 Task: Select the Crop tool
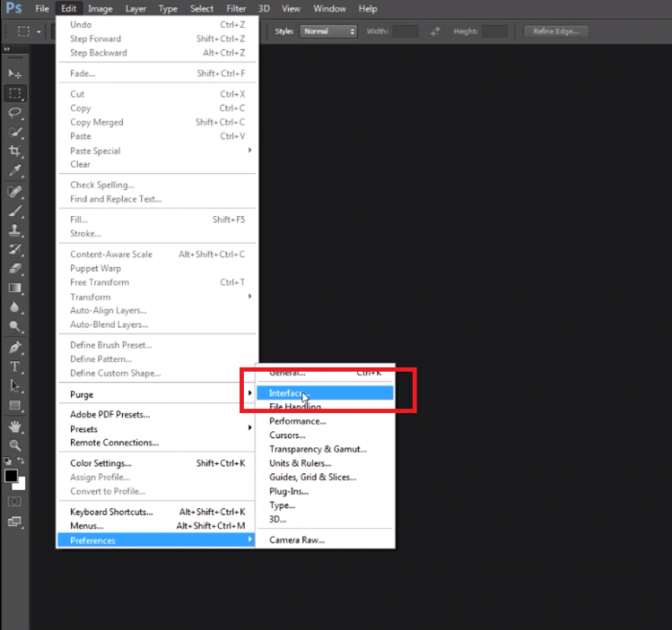point(14,152)
